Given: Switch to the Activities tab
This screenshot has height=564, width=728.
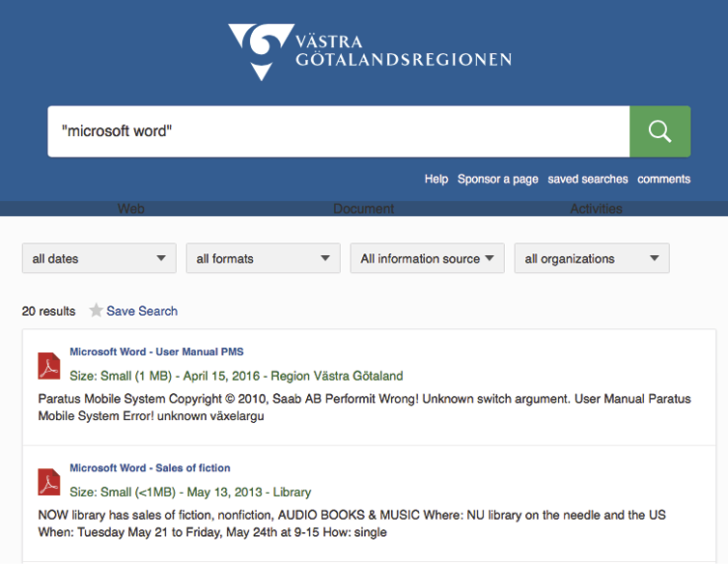Looking at the screenshot, I should [596, 209].
